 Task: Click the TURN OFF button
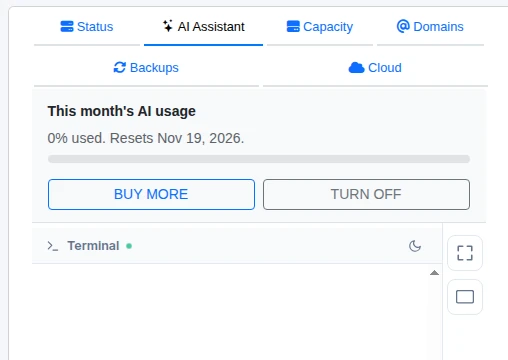tap(366, 194)
